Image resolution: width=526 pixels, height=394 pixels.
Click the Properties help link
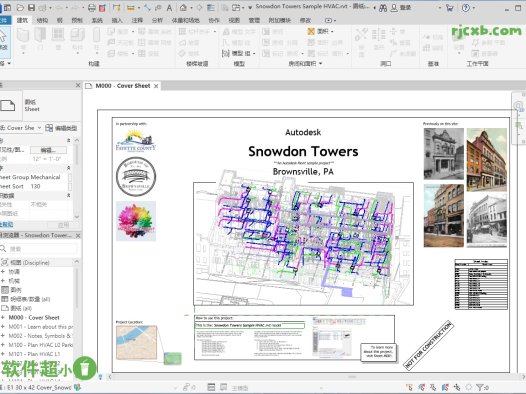click(x=6, y=224)
